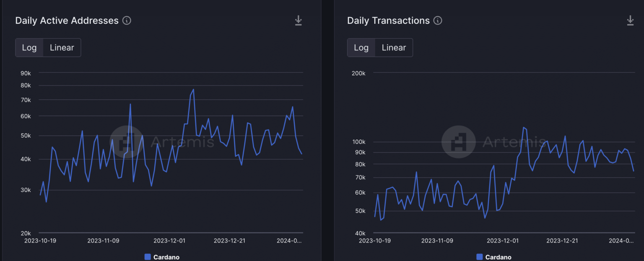This screenshot has width=644, height=261.
Task: Switch Daily Active Addresses chart to Linear scale
Action: pos(62,48)
